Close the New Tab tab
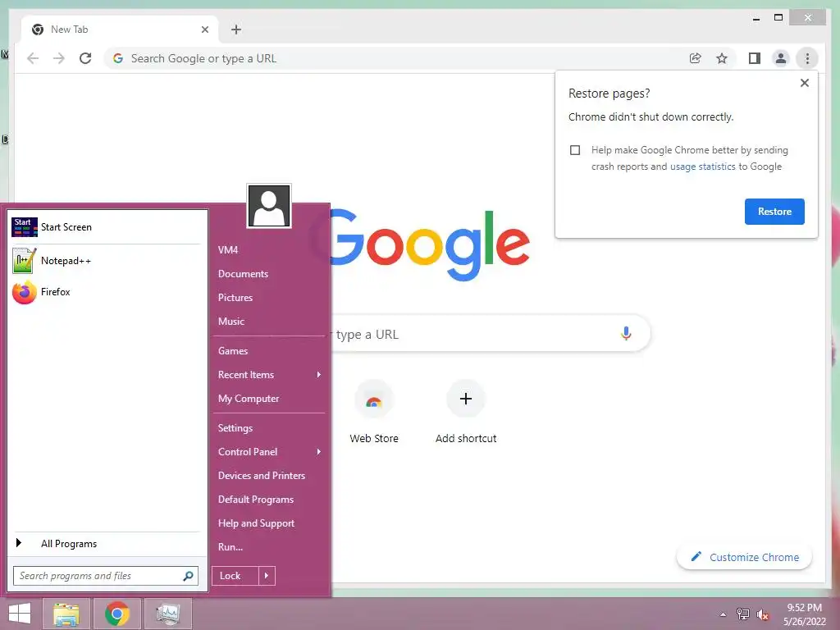Viewport: 840px width, 630px height. click(204, 30)
